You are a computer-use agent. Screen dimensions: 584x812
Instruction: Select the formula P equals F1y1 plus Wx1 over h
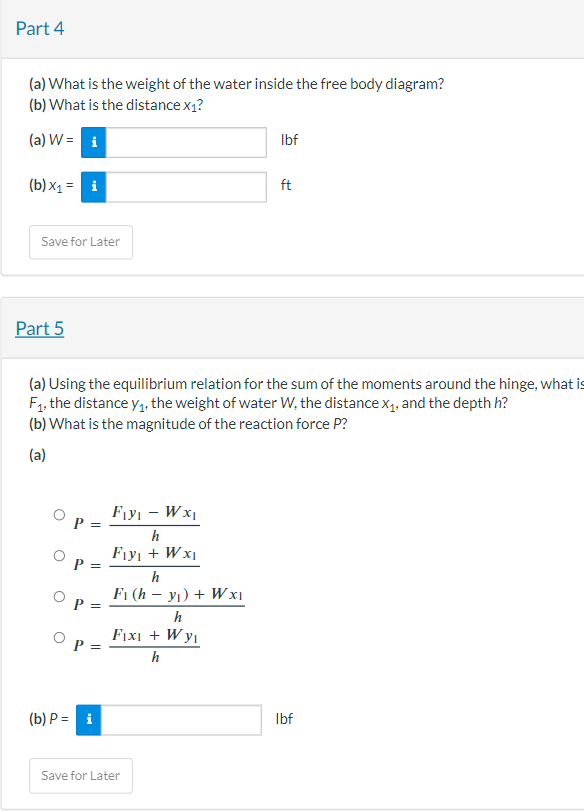click(x=58, y=555)
